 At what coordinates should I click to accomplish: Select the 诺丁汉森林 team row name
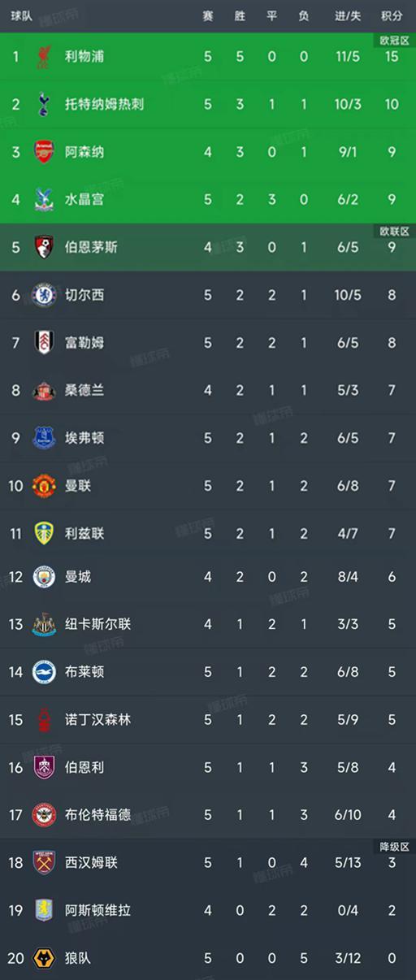point(97,719)
